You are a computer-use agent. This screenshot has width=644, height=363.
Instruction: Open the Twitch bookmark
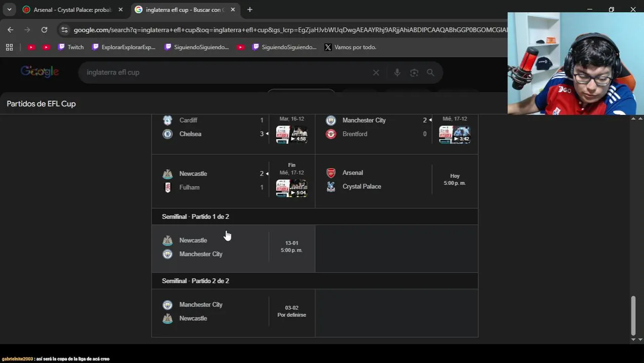[x=71, y=47]
